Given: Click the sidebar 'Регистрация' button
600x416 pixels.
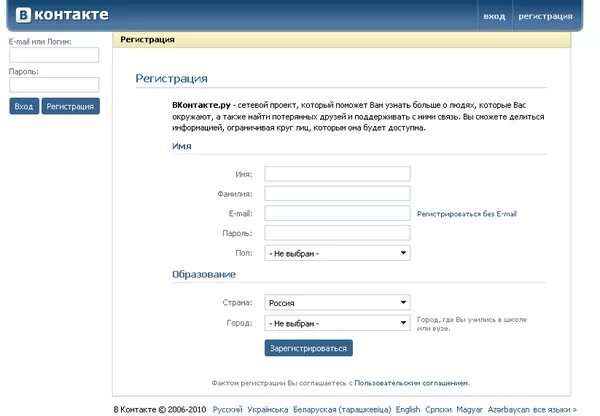Looking at the screenshot, I should click(x=70, y=106).
